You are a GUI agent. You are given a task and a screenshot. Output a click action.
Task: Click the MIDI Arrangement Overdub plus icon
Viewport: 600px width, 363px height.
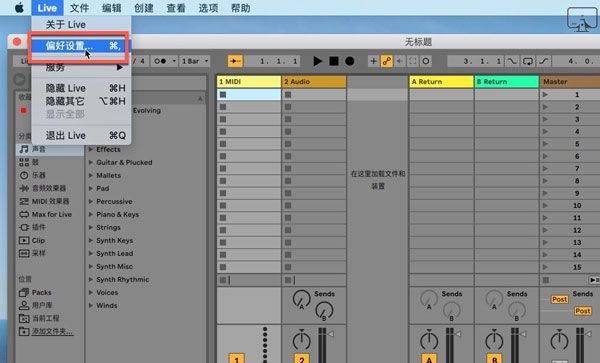373,61
